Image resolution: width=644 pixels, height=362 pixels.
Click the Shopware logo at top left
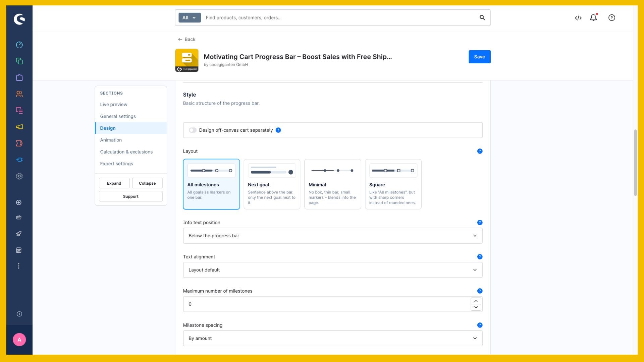(x=19, y=19)
